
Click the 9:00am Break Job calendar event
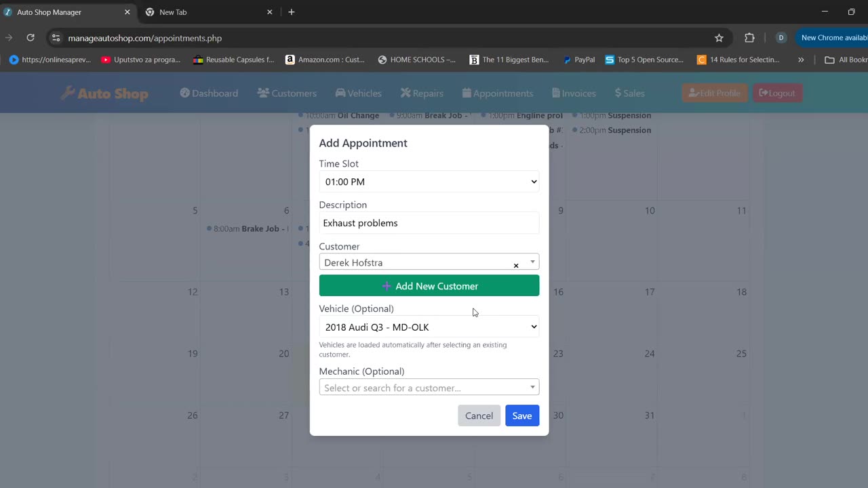pos(431,115)
